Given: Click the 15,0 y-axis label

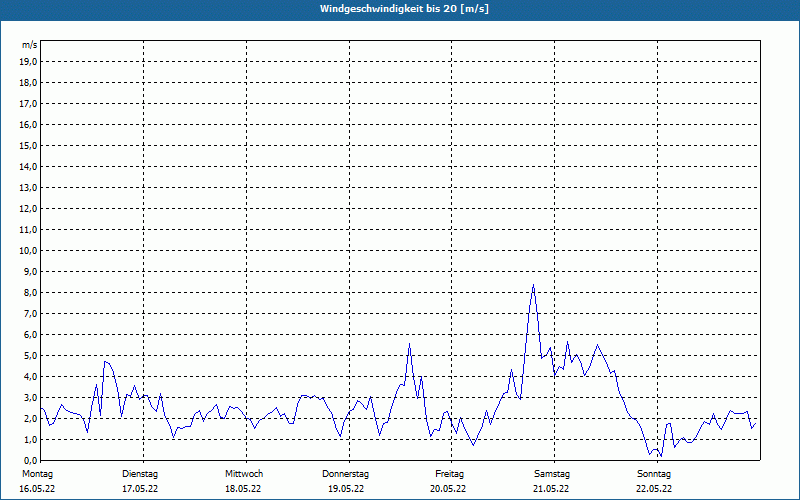Looking at the screenshot, I should click(28, 145).
